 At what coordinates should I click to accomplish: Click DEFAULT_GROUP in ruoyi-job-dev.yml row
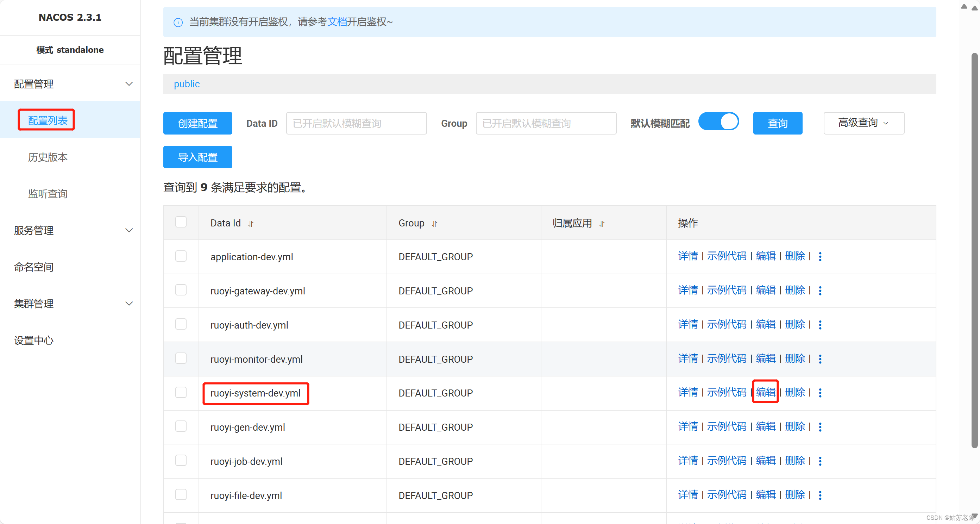435,461
